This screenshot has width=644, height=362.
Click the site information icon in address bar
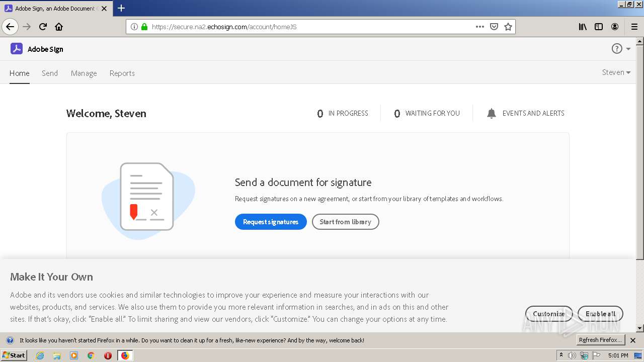pyautogui.click(x=134, y=27)
